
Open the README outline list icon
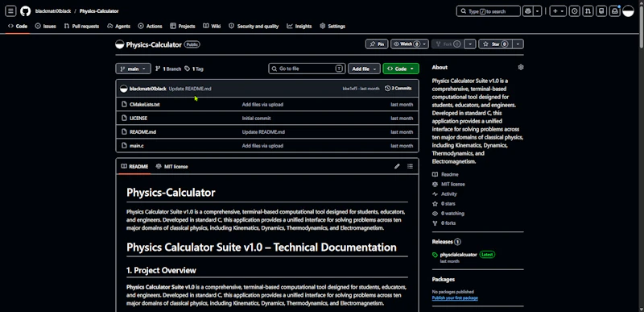410,167
